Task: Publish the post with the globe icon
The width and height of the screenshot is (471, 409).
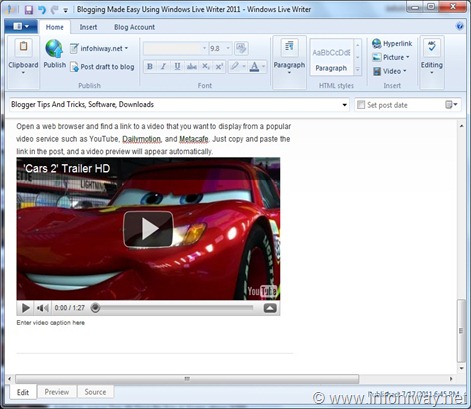Action: tap(54, 54)
